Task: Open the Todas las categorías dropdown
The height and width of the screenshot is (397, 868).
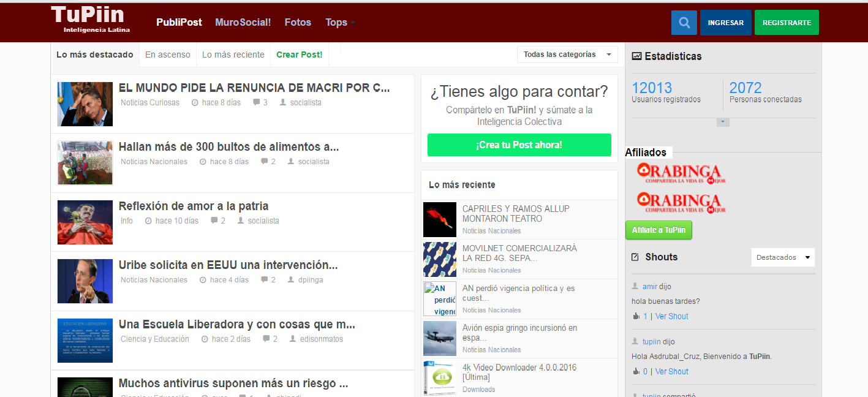Action: (x=567, y=55)
